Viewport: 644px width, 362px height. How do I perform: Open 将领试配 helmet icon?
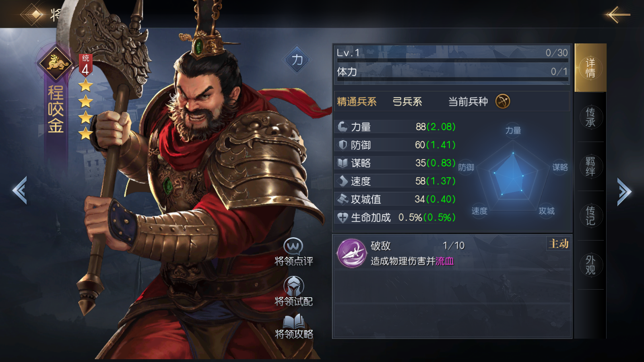click(294, 286)
